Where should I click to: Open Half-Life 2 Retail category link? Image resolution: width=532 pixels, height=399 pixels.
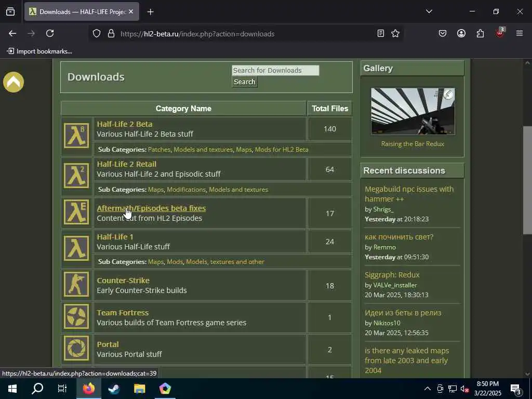[127, 164]
